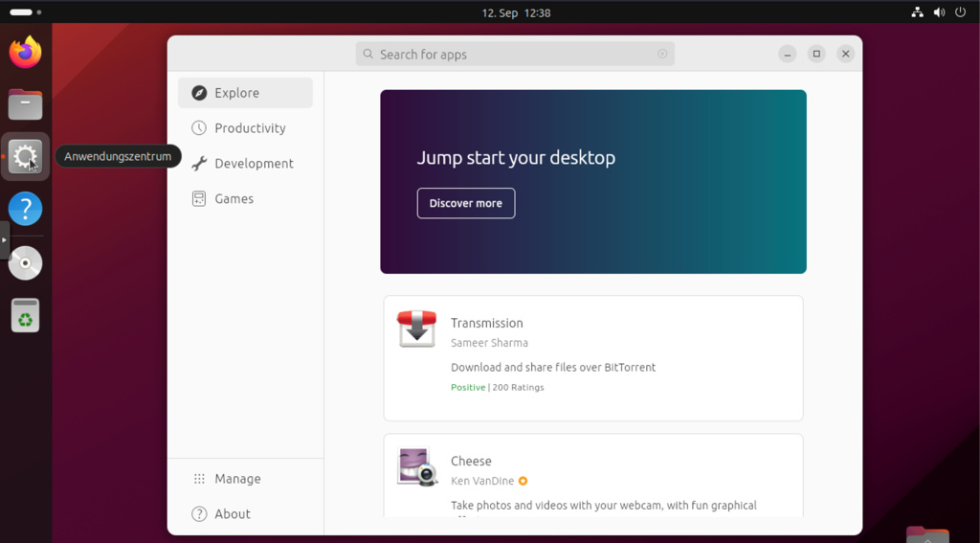Viewport: 980px width, 543px height.
Task: Open the About page
Action: point(245,514)
